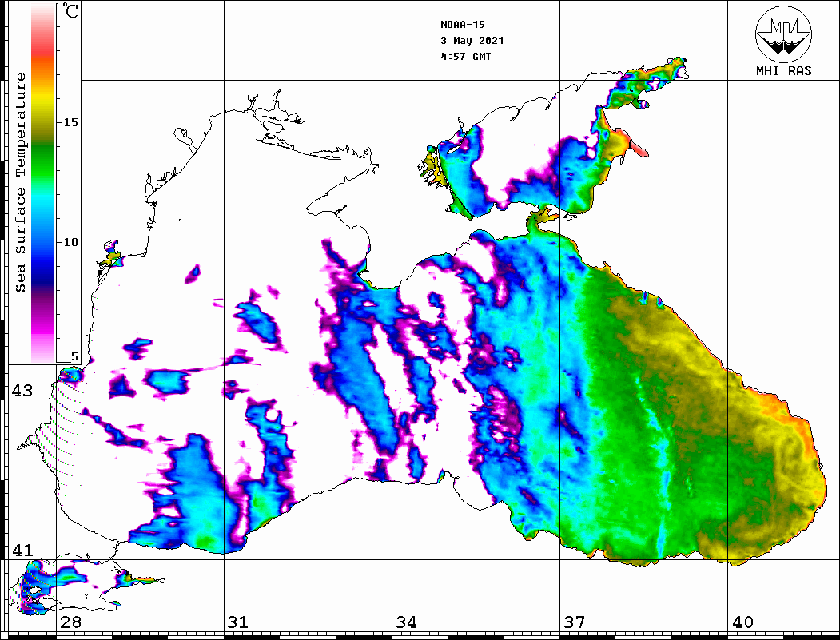Click longitude label 40
The image size is (840, 640).
point(742,622)
